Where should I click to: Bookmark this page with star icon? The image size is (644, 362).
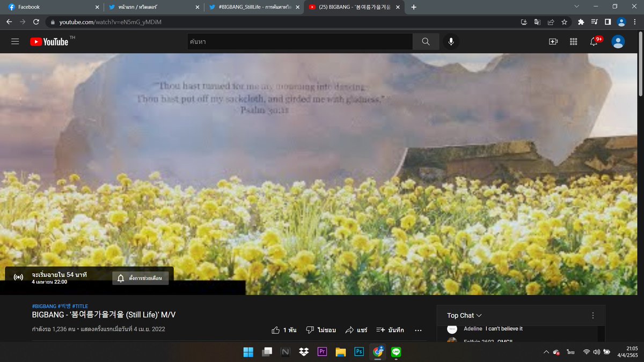[564, 22]
